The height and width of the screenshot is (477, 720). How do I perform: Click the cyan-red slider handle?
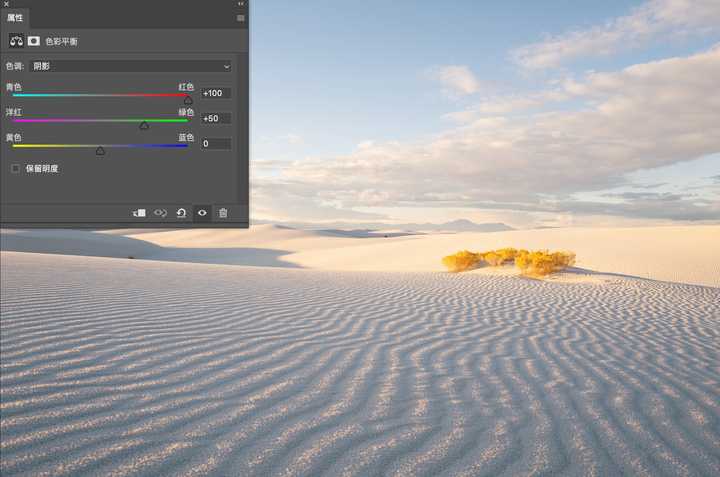click(x=188, y=100)
